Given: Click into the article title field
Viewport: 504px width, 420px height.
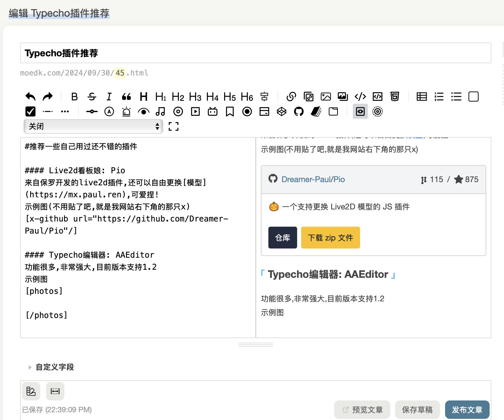Looking at the screenshot, I should (256, 53).
